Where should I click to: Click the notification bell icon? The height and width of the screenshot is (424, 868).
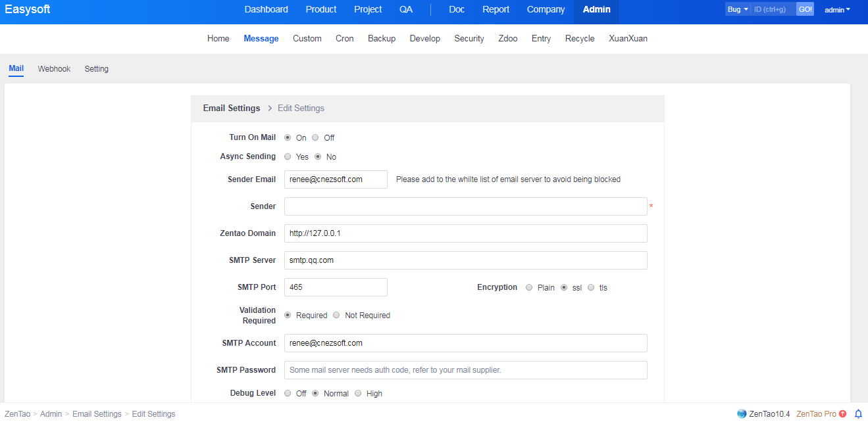858,414
